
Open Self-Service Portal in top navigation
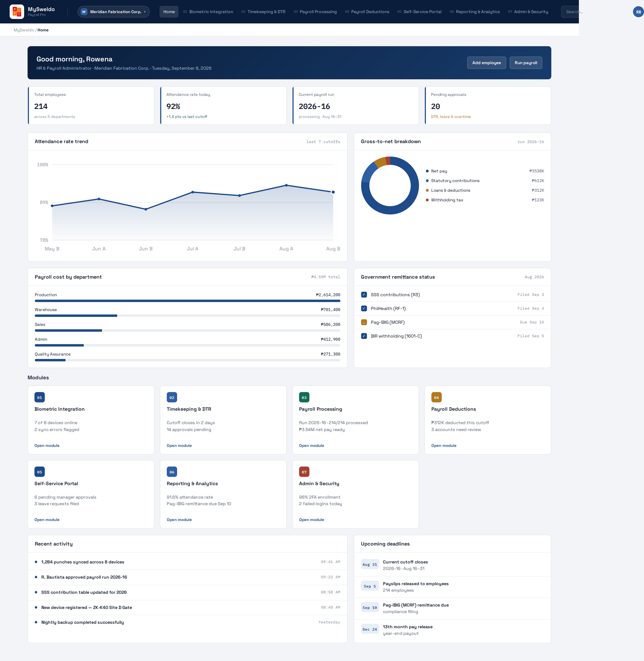[x=419, y=12]
